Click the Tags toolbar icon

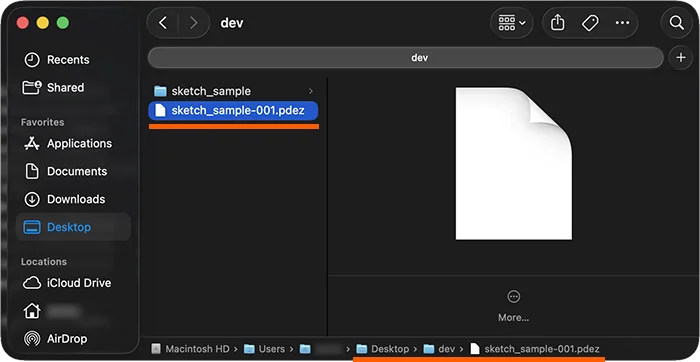590,23
